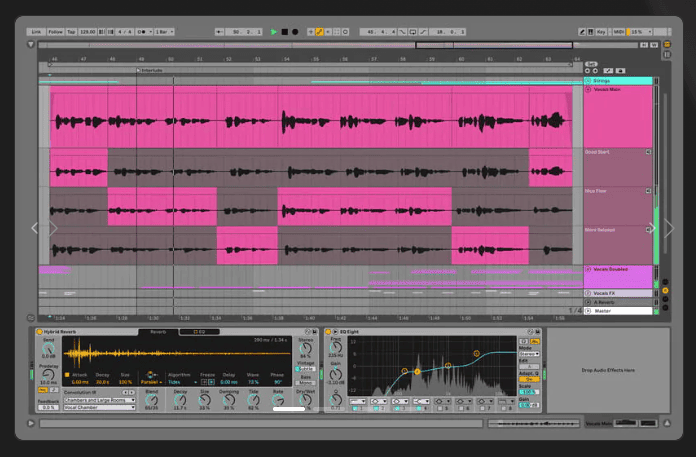The image size is (696, 457).
Task: Save EQ Eight preset using disk icon
Action: point(538,331)
